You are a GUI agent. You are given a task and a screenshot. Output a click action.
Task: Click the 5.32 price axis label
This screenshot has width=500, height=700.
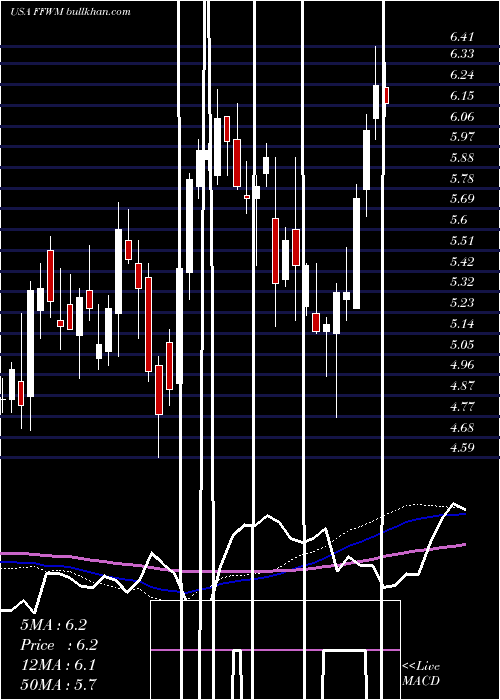click(462, 282)
